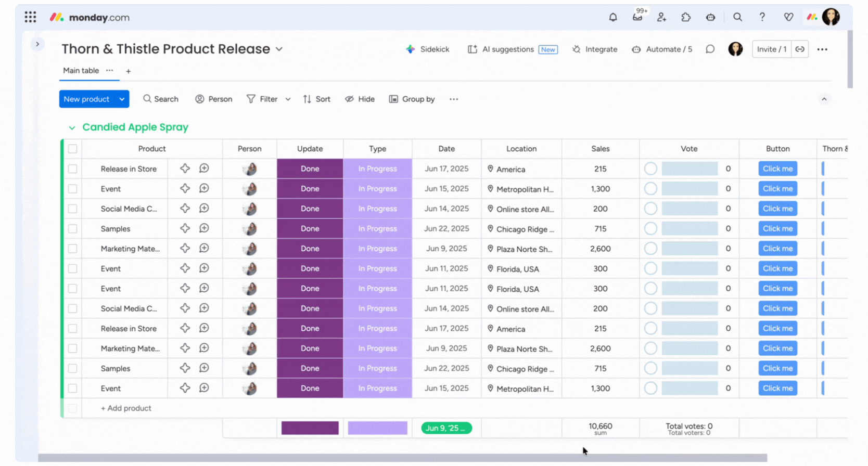Viewport: 868px width, 466px height.
Task: Open the board discussion speech bubble icon
Action: point(710,49)
